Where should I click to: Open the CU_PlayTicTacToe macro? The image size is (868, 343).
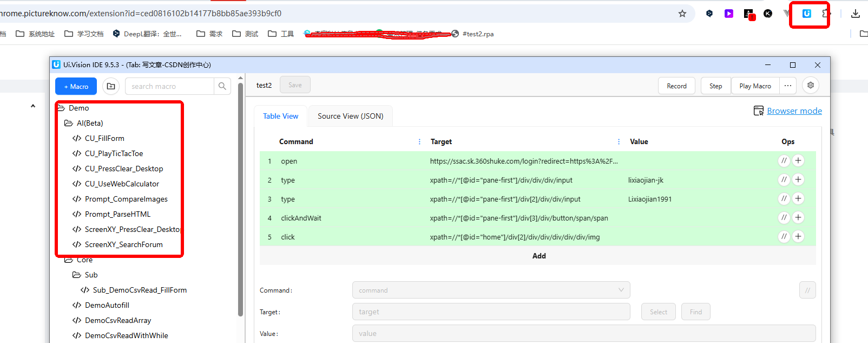pos(108,153)
